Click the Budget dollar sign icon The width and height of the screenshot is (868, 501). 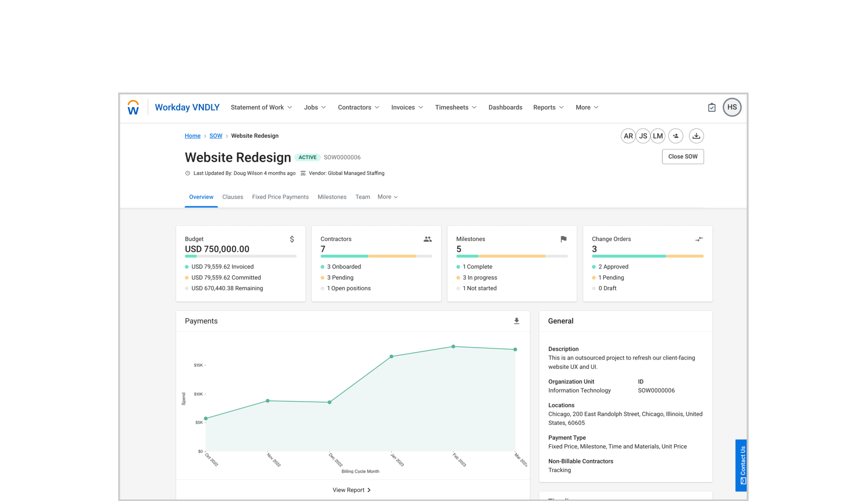click(292, 239)
